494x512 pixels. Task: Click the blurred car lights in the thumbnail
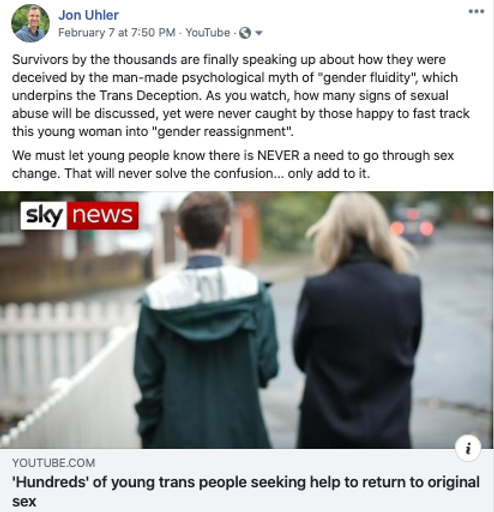(x=413, y=225)
